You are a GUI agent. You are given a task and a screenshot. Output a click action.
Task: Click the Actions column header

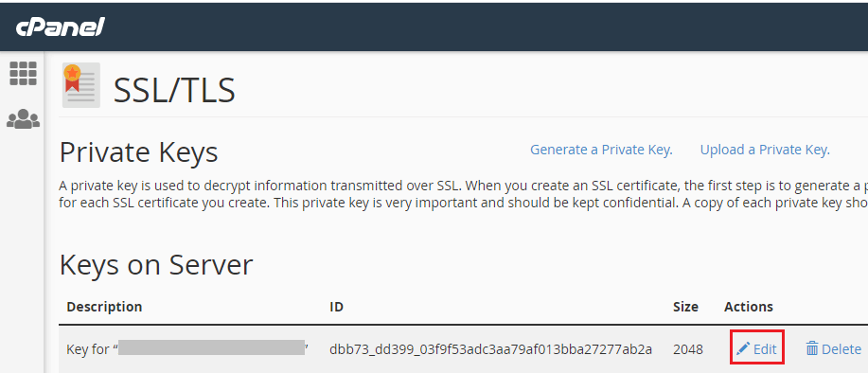coord(749,307)
